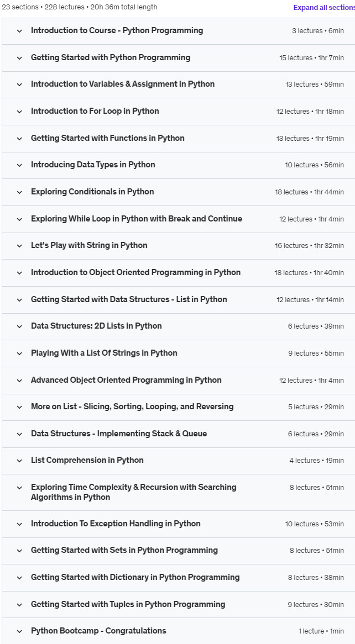This screenshot has width=355, height=644.
Task: Select Python Bootcamp - Congratulations title
Action: pos(99,631)
